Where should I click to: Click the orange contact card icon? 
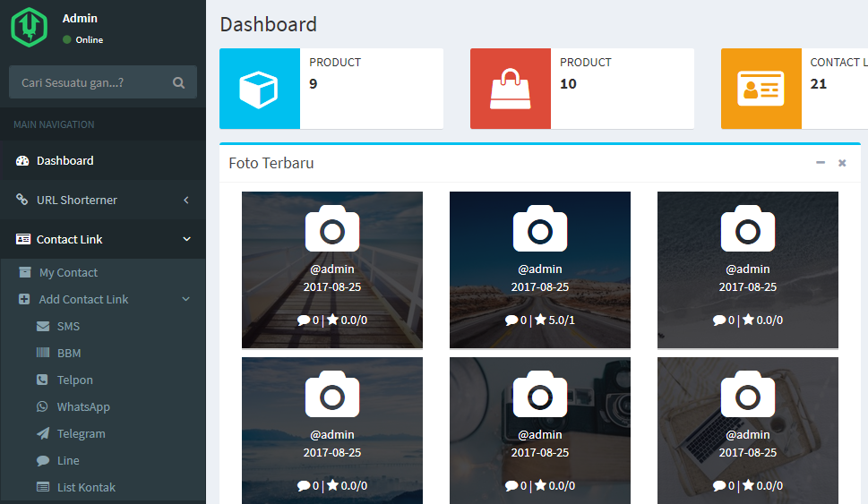pos(761,89)
